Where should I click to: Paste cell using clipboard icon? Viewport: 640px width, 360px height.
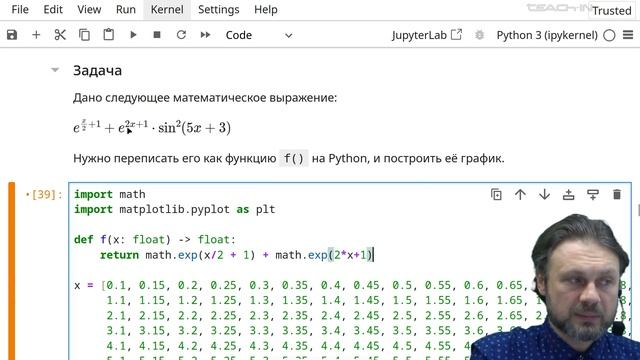coord(109,35)
